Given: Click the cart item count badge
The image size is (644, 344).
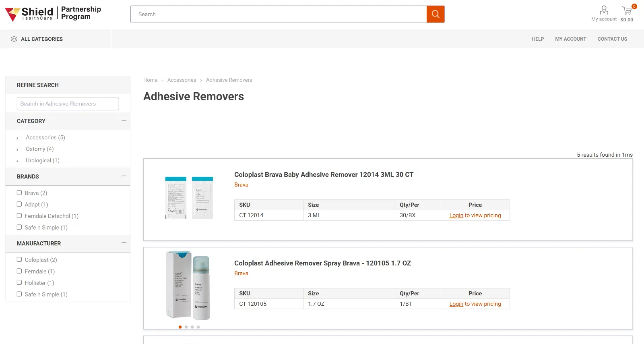Looking at the screenshot, I should tap(634, 6).
